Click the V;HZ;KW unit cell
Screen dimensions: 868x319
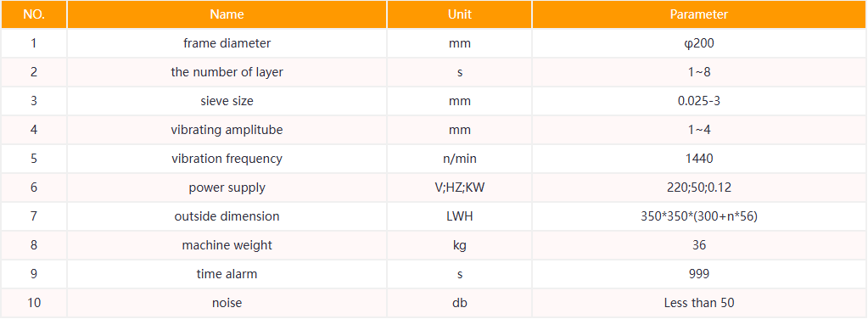click(460, 187)
